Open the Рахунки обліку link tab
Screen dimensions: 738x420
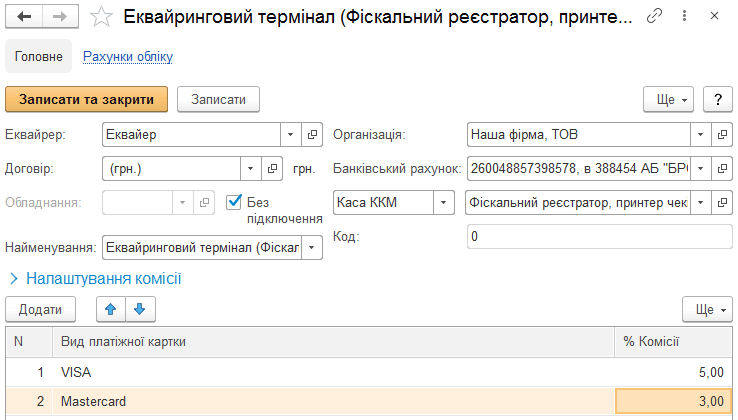pos(128,57)
